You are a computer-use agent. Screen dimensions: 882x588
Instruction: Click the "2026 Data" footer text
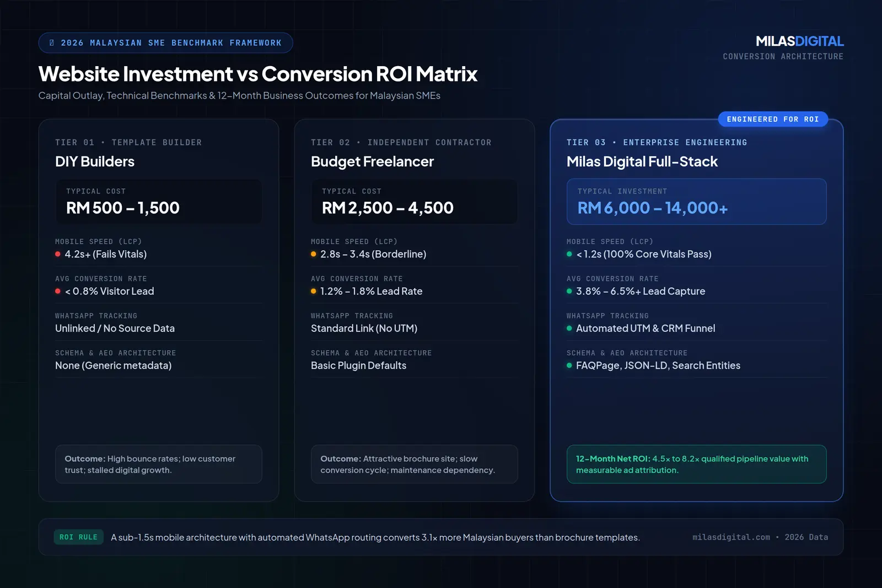(x=806, y=537)
